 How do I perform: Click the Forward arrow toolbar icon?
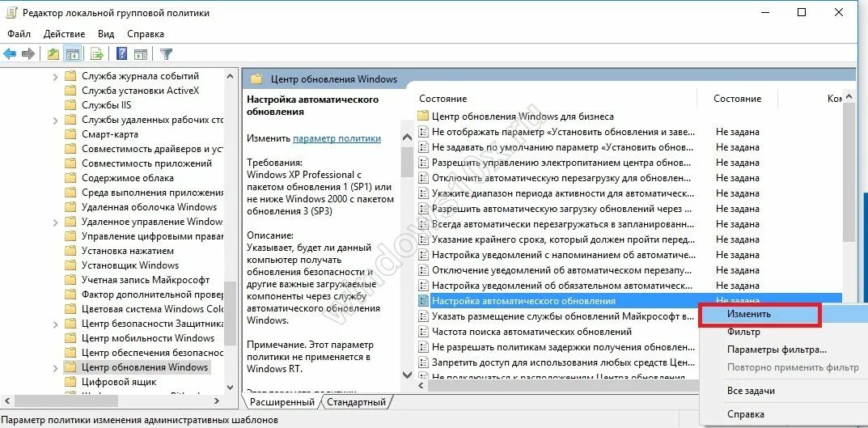pos(28,53)
